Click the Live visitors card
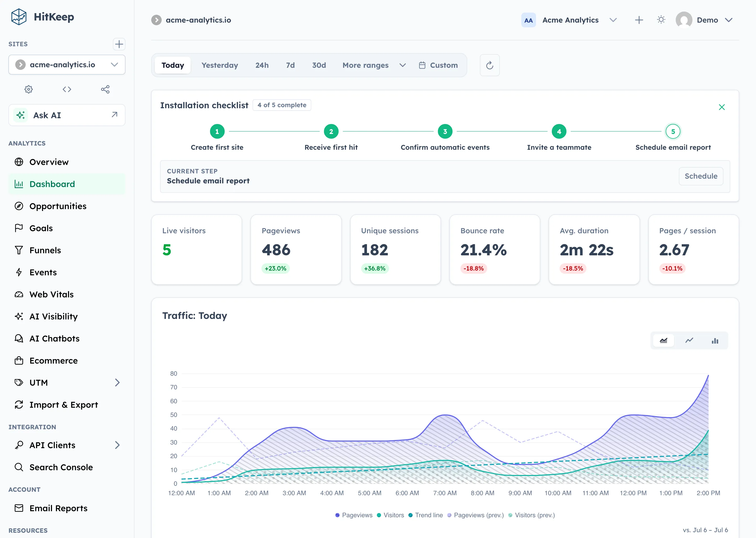The image size is (756, 538). [x=197, y=250]
